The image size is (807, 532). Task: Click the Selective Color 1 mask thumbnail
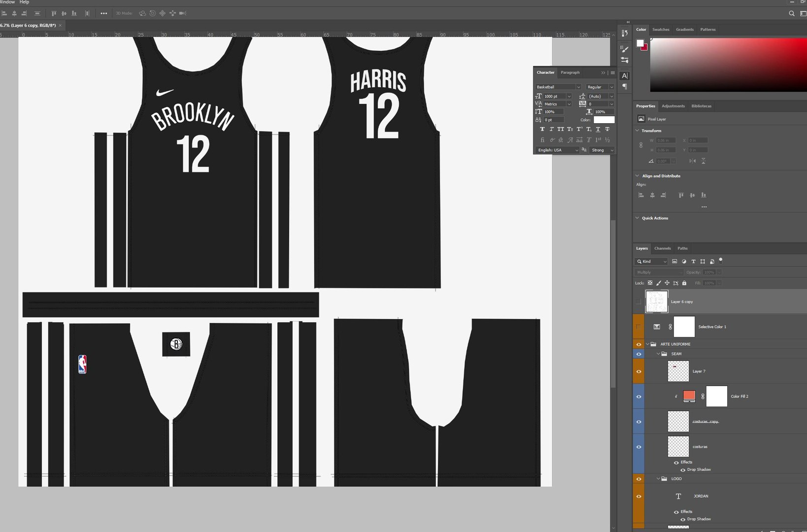(684, 327)
